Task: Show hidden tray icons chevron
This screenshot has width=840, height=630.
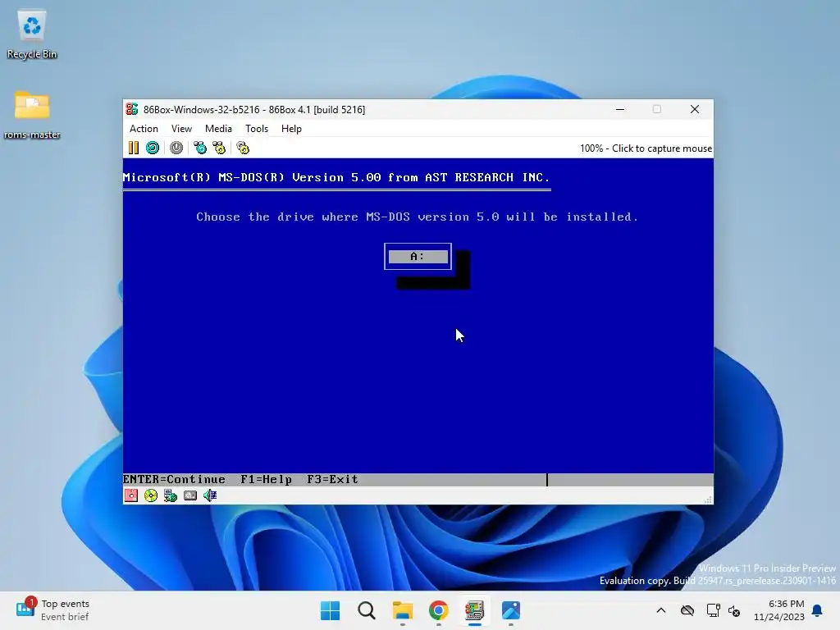Action: point(661,610)
